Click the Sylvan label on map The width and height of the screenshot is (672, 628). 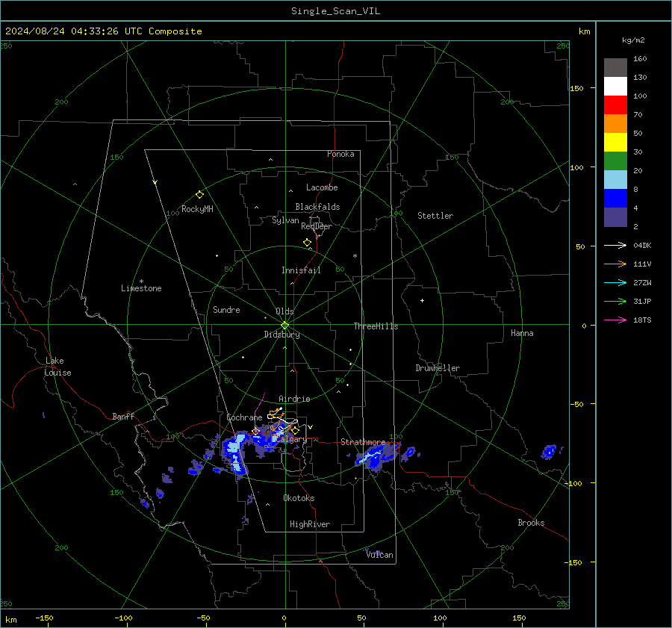(x=285, y=220)
